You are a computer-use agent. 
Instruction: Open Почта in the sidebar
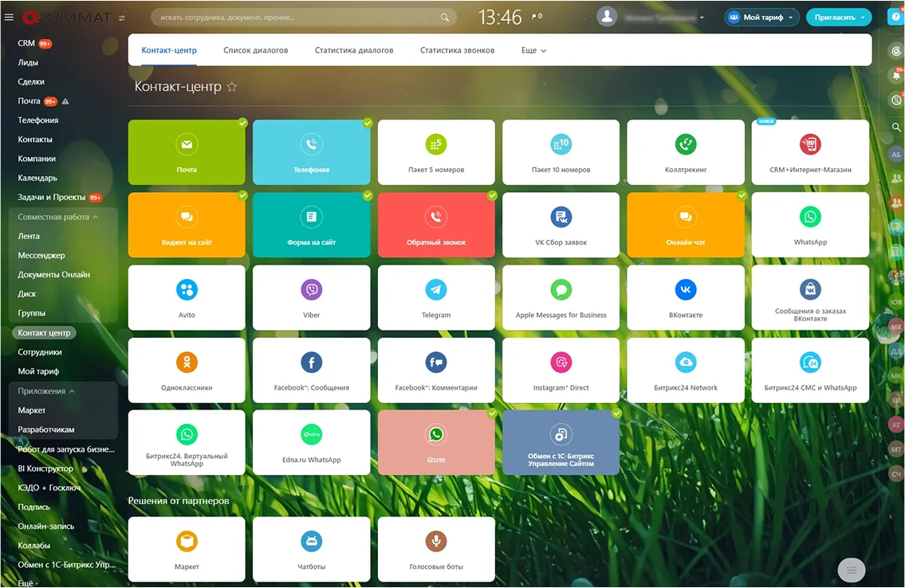pyautogui.click(x=29, y=101)
